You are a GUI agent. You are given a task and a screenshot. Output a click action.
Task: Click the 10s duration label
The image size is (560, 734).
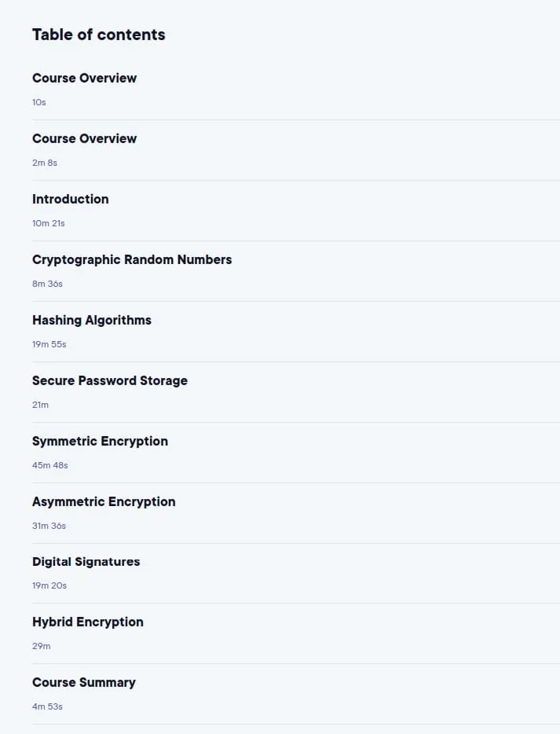point(38,102)
